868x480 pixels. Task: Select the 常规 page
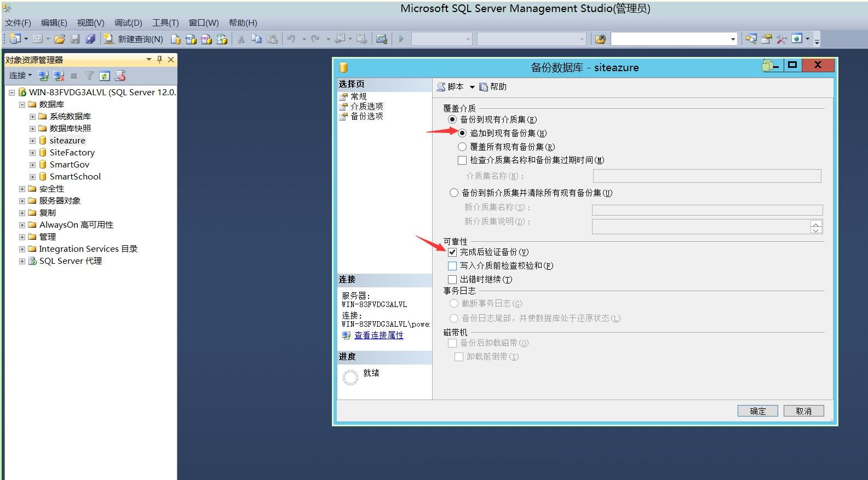pos(359,96)
